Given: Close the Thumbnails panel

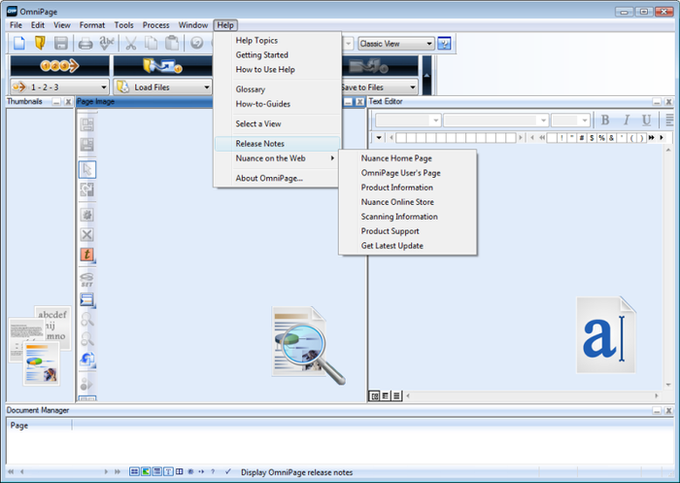Looking at the screenshot, I should pos(68,101).
